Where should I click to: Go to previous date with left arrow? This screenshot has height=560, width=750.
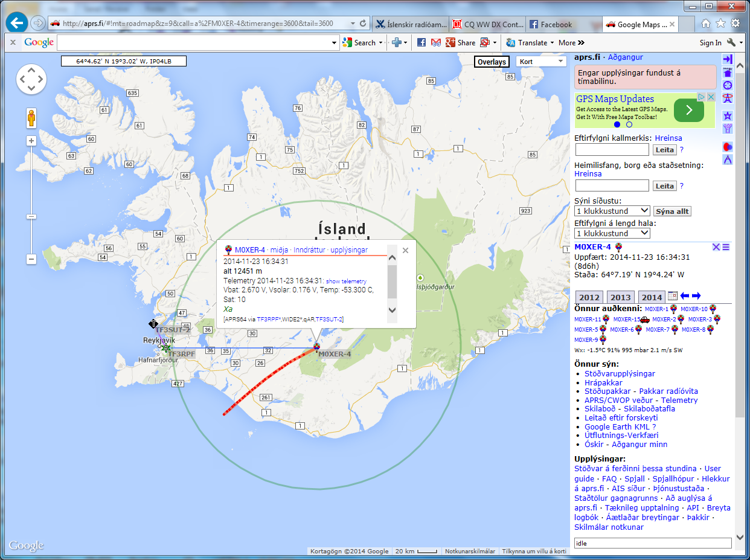(685, 296)
